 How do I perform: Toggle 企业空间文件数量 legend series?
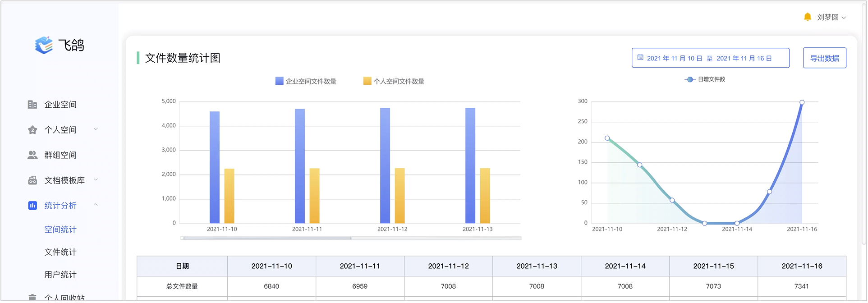pyautogui.click(x=306, y=81)
